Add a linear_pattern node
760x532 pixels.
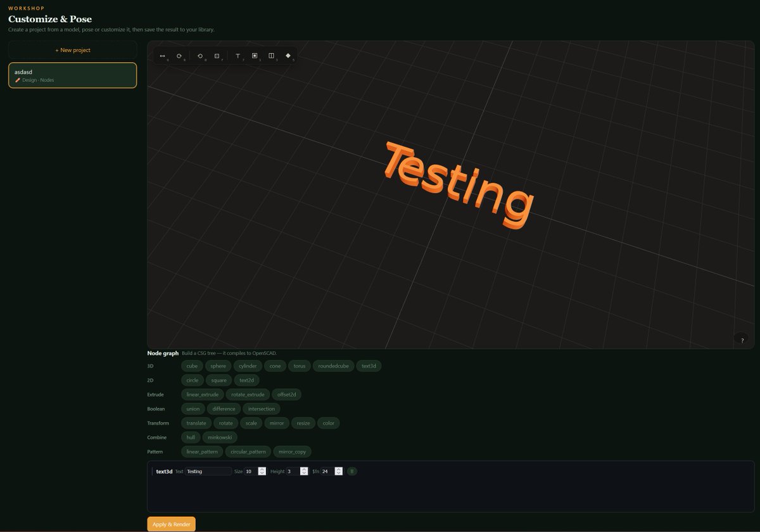pos(202,452)
